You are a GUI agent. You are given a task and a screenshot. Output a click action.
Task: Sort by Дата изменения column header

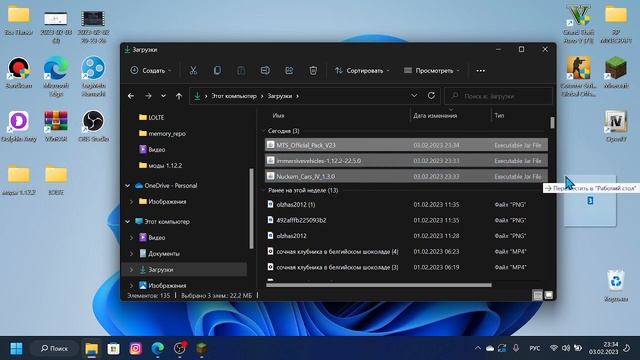[x=435, y=116]
